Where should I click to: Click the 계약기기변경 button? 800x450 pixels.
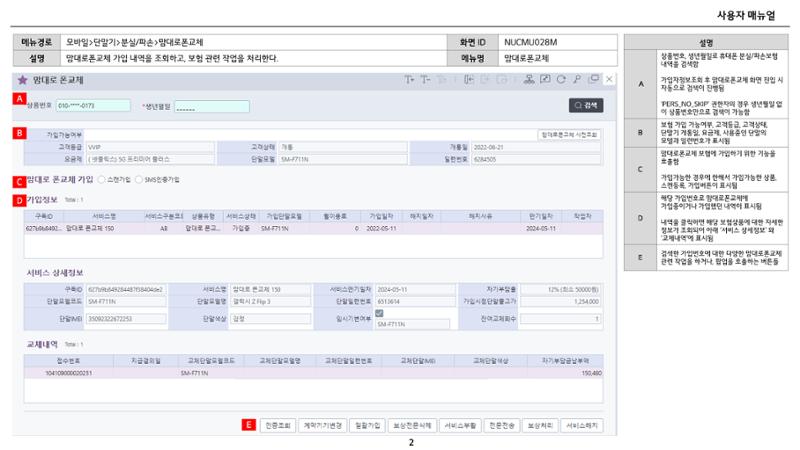[x=322, y=425]
